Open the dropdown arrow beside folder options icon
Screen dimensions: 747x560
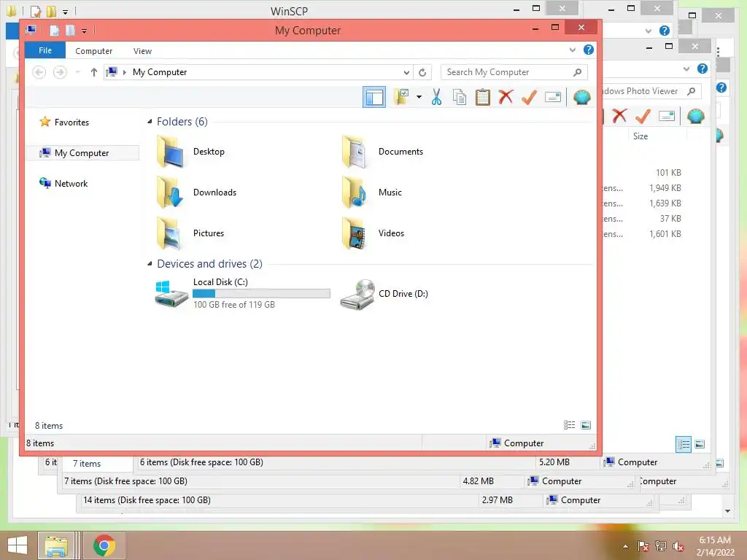tap(419, 97)
